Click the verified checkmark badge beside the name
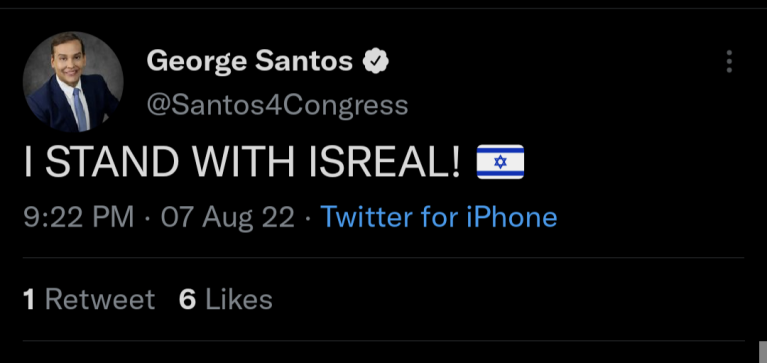The height and width of the screenshot is (363, 767). click(x=376, y=61)
